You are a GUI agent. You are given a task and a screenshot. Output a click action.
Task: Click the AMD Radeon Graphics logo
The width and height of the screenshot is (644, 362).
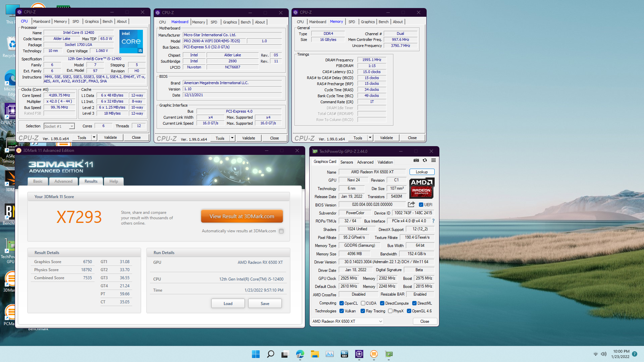422,188
